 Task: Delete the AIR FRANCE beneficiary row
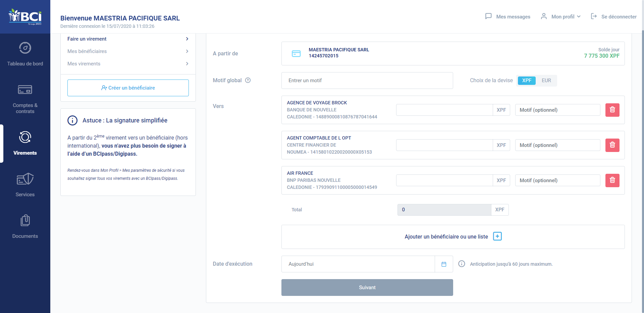[x=612, y=180]
